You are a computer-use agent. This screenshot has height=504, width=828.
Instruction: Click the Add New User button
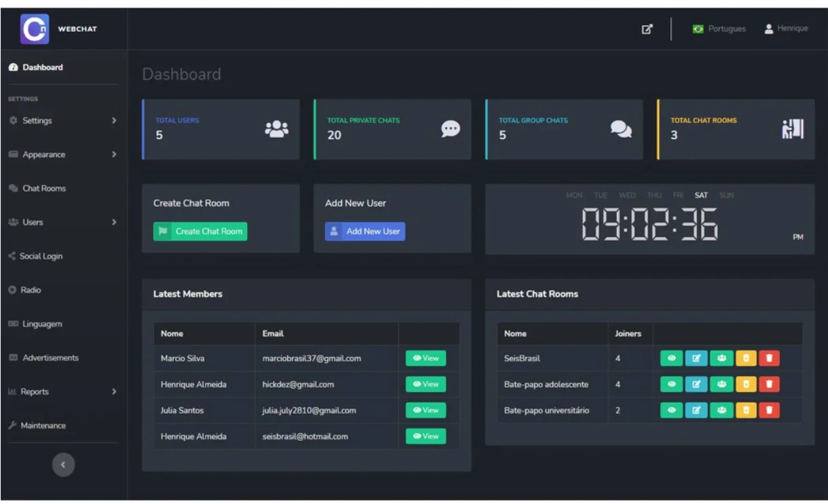(x=365, y=232)
